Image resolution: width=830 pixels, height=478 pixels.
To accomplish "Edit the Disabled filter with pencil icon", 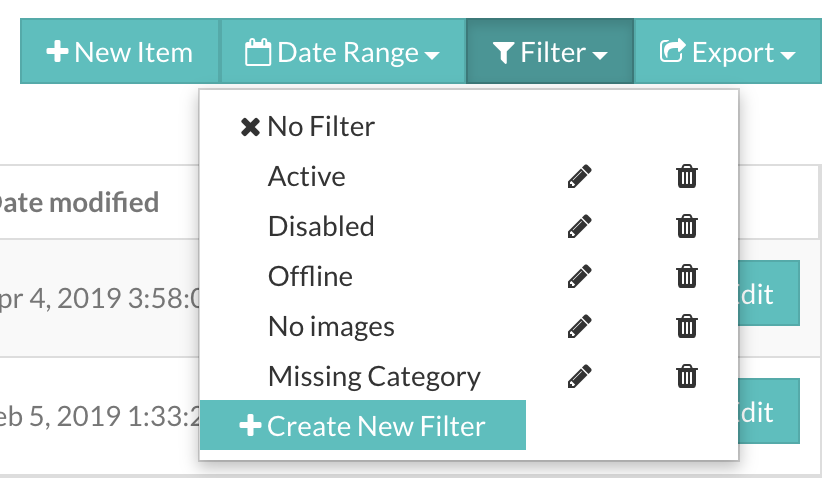I will [x=580, y=227].
